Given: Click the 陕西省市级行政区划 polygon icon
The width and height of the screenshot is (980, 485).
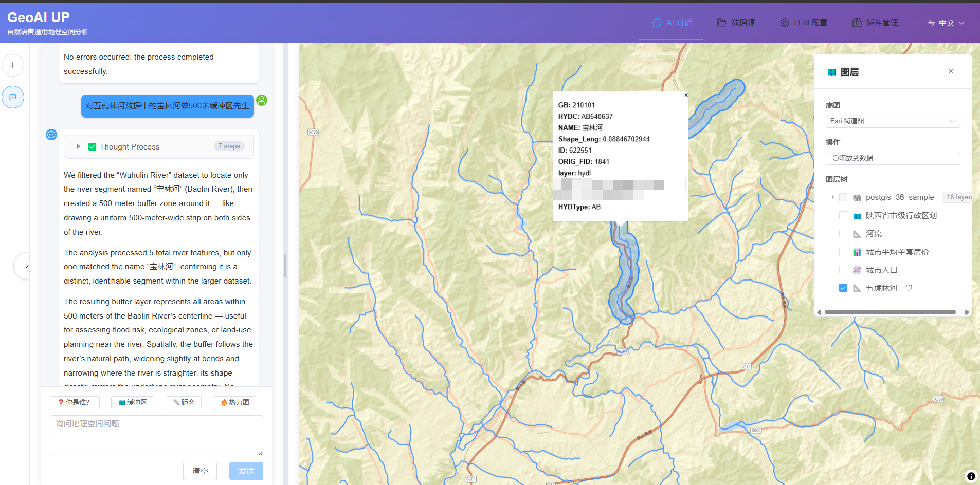Looking at the screenshot, I should (x=857, y=216).
